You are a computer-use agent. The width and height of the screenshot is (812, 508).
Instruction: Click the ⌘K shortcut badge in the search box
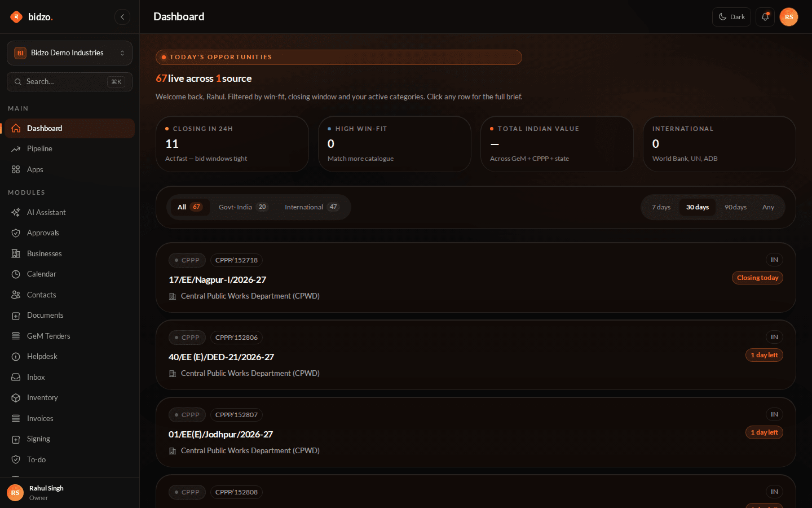click(x=116, y=82)
